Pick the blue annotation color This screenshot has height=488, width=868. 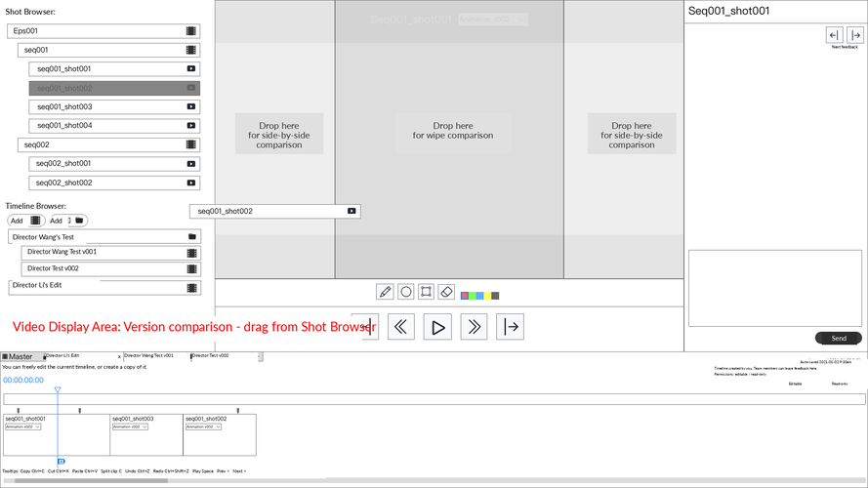tap(480, 296)
